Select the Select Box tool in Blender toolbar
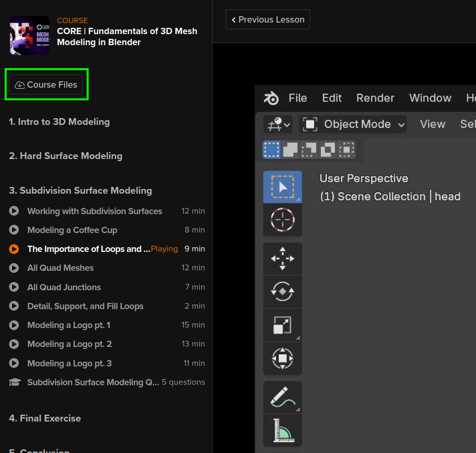This screenshot has height=453, width=476. (x=282, y=187)
